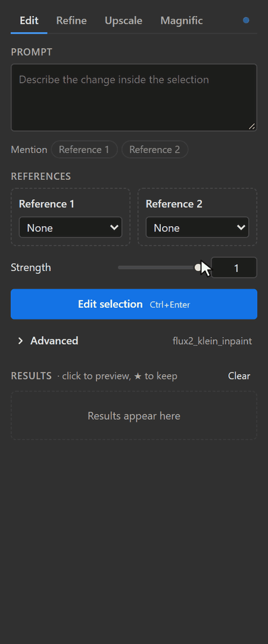Image resolution: width=268 pixels, height=644 pixels.
Task: Insert the Reference 1 mention chip
Action: (84, 150)
